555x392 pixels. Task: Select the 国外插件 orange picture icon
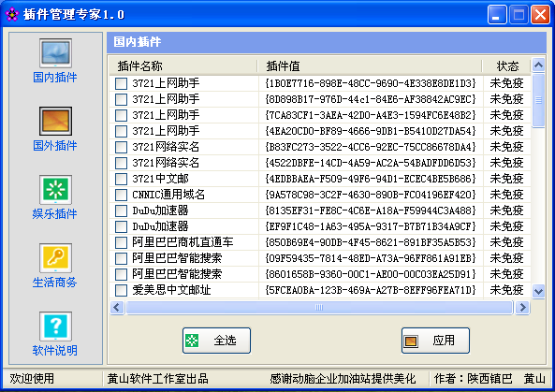55,122
